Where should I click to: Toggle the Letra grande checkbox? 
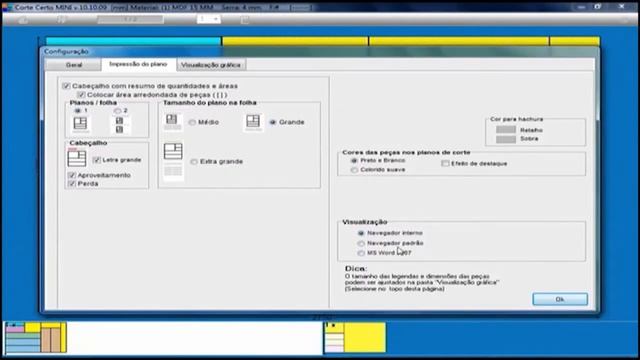click(96, 160)
